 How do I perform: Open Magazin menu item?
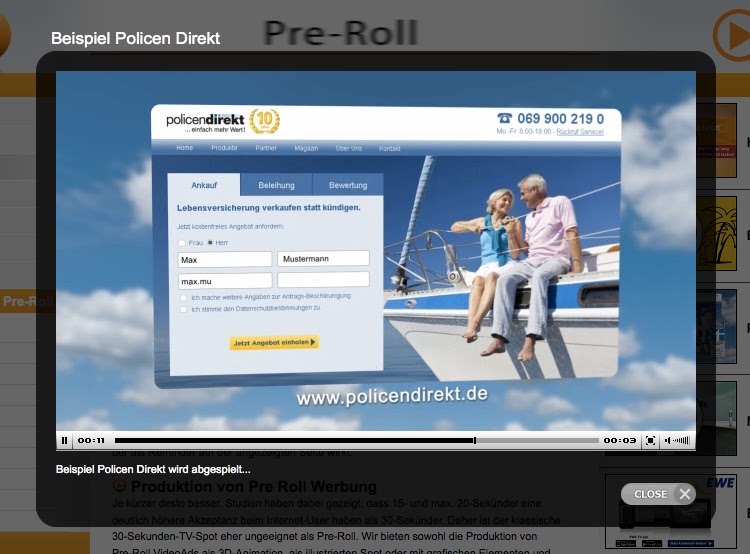306,148
